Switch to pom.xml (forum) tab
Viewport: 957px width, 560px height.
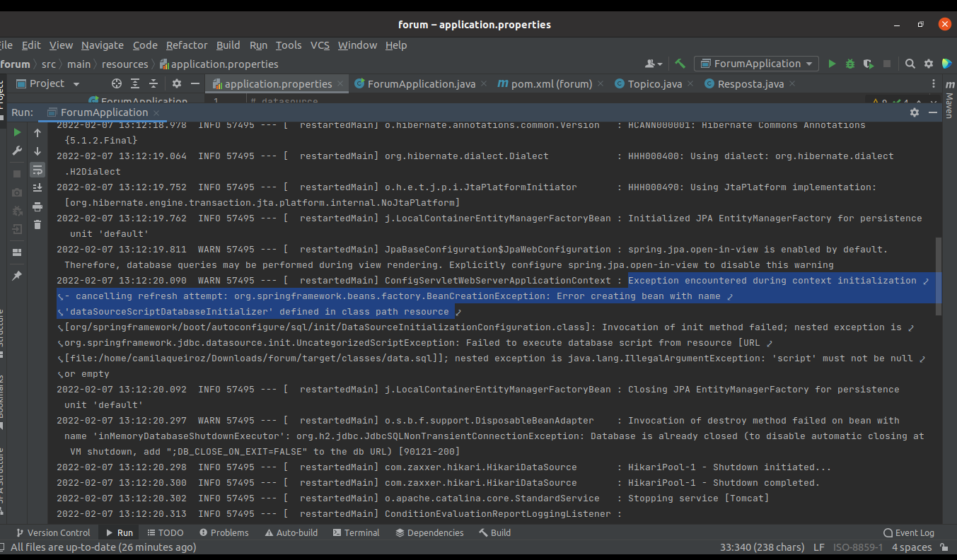544,84
